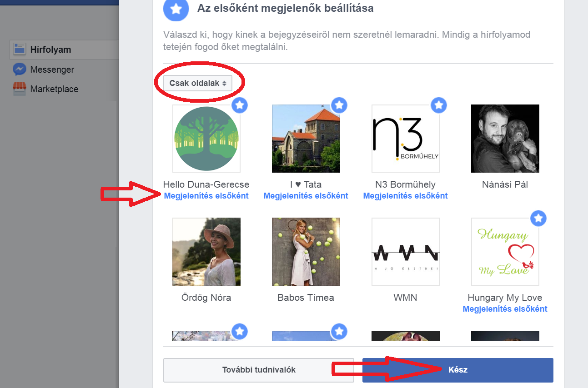Click the Messenger icon in sidebar
This screenshot has width=588, height=388.
19,70
